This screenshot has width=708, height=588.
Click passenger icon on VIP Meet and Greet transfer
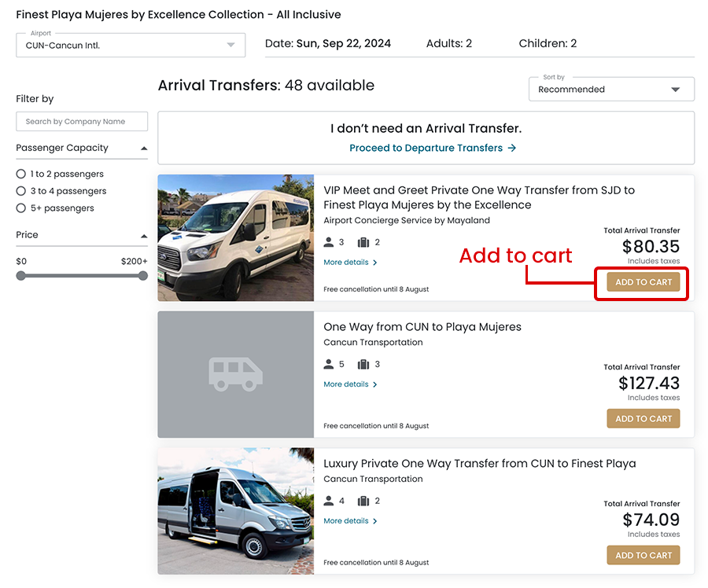(329, 242)
